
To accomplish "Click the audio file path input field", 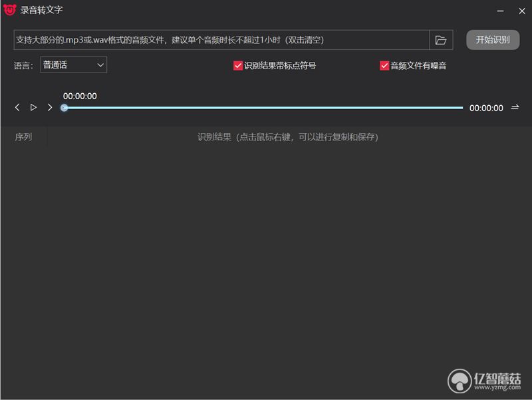I will pyautogui.click(x=221, y=40).
